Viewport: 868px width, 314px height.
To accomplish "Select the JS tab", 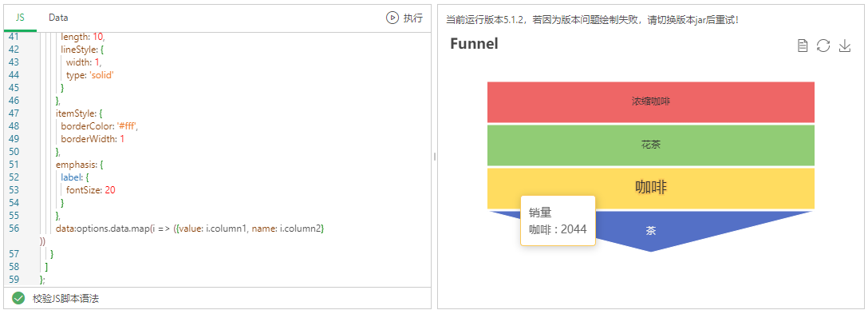I will pos(20,18).
